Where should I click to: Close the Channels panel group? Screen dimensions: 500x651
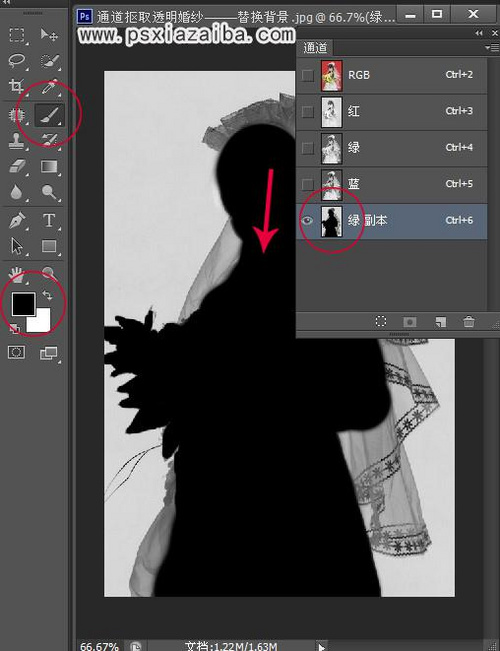[495, 33]
